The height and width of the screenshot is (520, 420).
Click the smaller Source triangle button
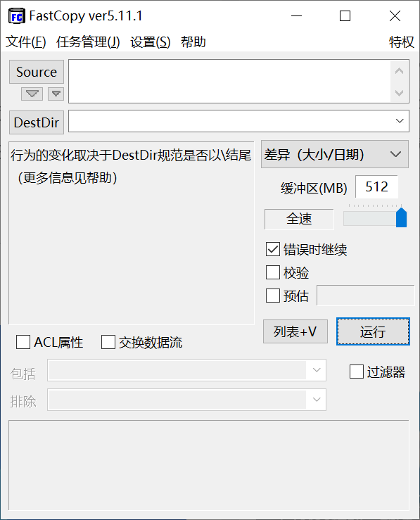56,94
